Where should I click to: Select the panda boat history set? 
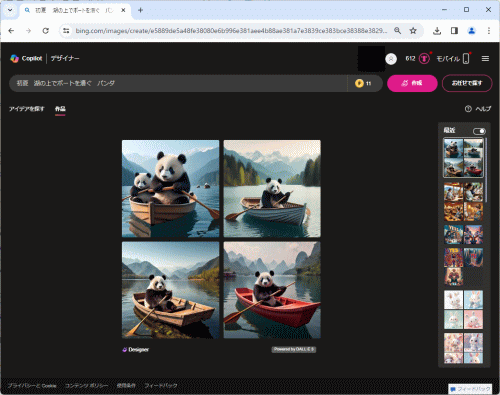463,158
